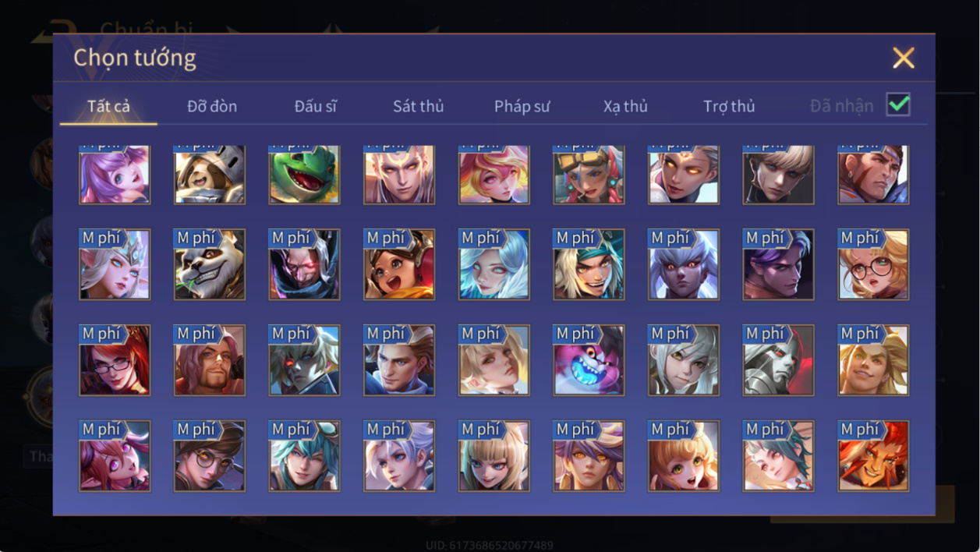This screenshot has height=552, width=980.
Task: Select the red demon-faced hero portrait
Action: click(x=874, y=456)
